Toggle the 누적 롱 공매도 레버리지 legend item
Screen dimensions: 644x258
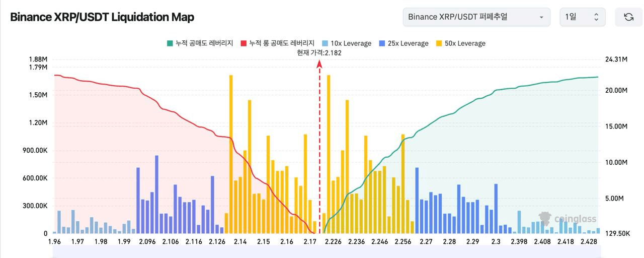pos(277,43)
